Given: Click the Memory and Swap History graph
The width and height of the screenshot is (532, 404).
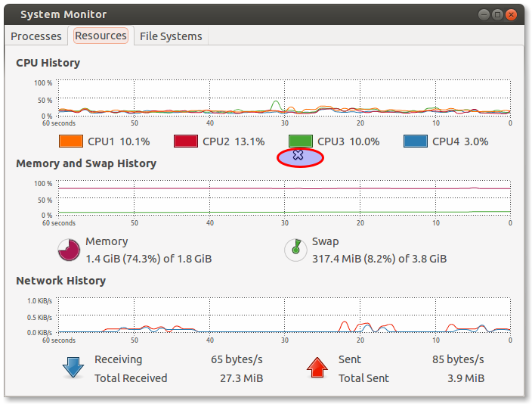Looking at the screenshot, I should tap(284, 199).
